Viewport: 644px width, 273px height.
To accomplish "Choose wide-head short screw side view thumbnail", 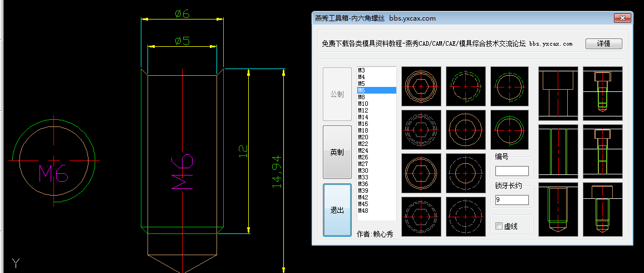I will coord(602,209).
